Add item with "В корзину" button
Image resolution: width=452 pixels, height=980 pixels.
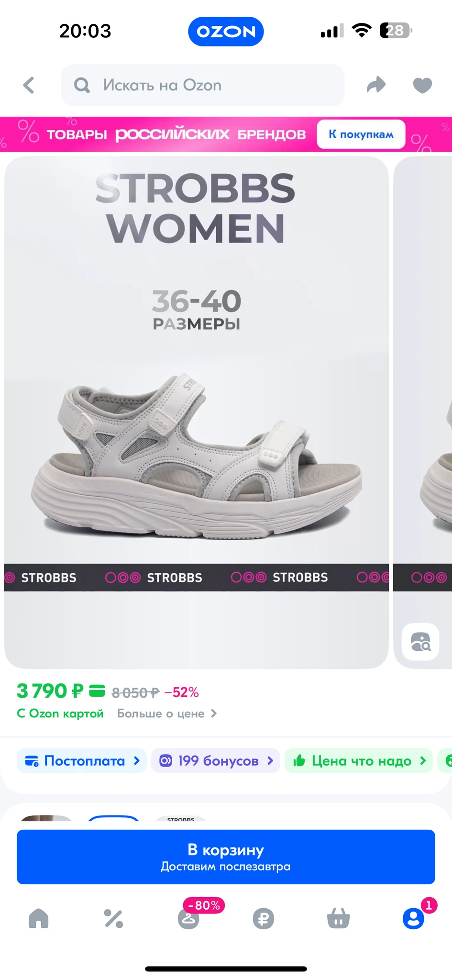tap(226, 857)
